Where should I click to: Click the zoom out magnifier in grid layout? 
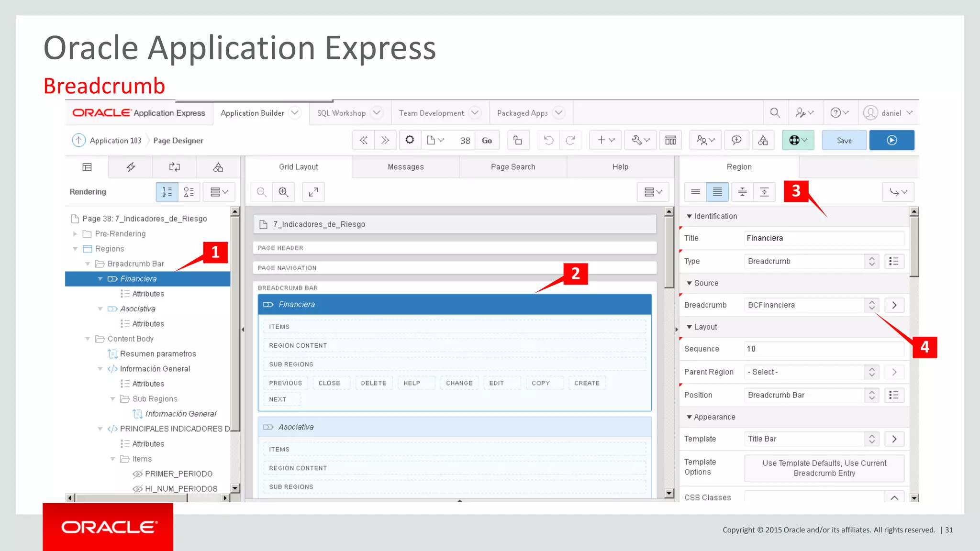[261, 192]
